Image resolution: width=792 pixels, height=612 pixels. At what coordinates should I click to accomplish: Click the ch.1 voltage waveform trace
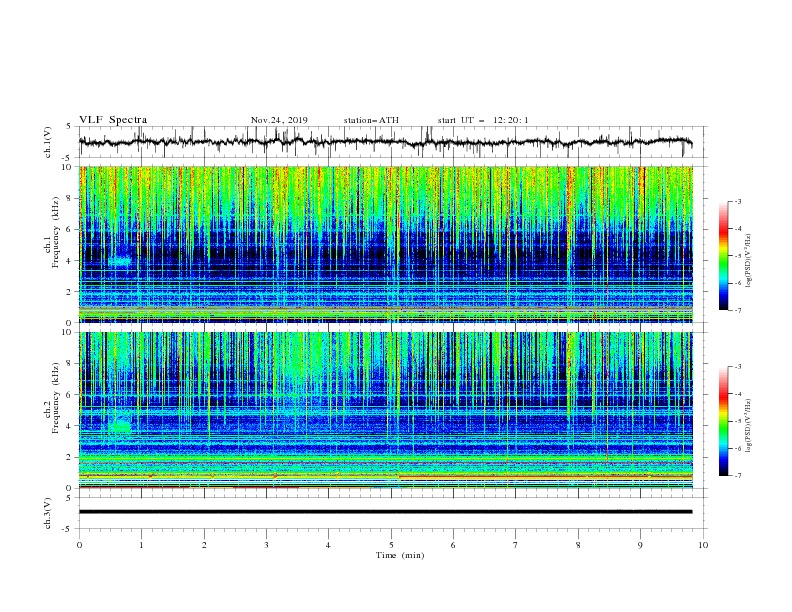[385, 142]
